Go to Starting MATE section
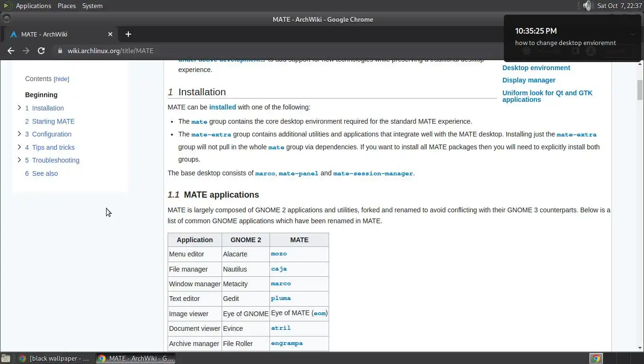The image size is (644, 364). pyautogui.click(x=50, y=121)
